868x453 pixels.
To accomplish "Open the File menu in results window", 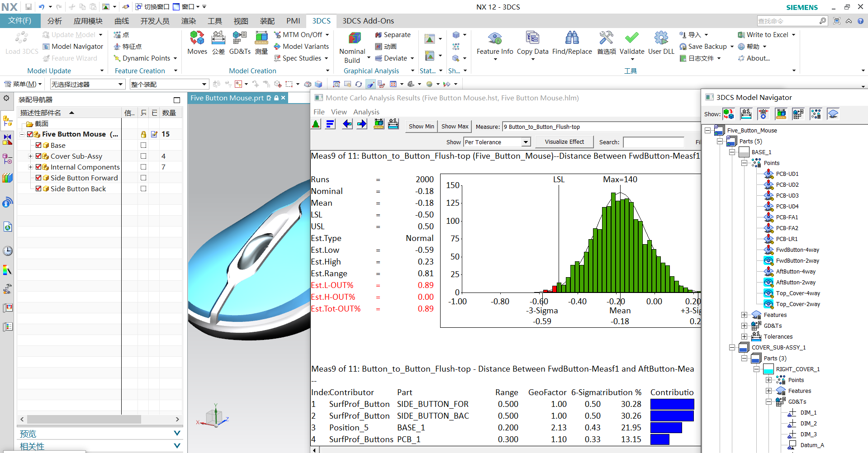I will tap(319, 112).
